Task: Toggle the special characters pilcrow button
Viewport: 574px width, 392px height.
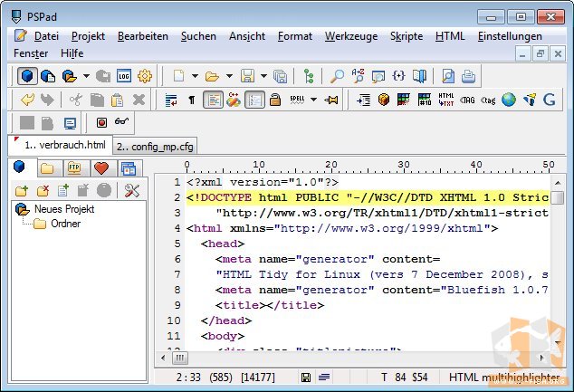Action: 191,100
